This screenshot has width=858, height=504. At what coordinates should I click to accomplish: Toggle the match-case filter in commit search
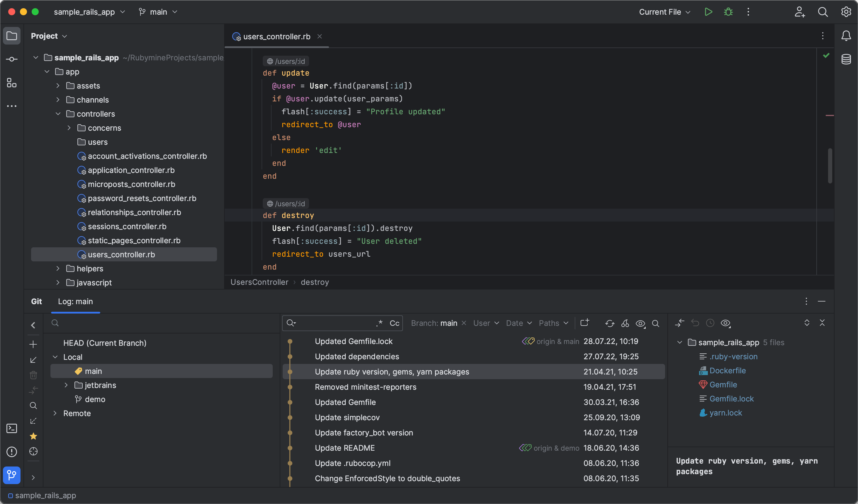(x=394, y=323)
